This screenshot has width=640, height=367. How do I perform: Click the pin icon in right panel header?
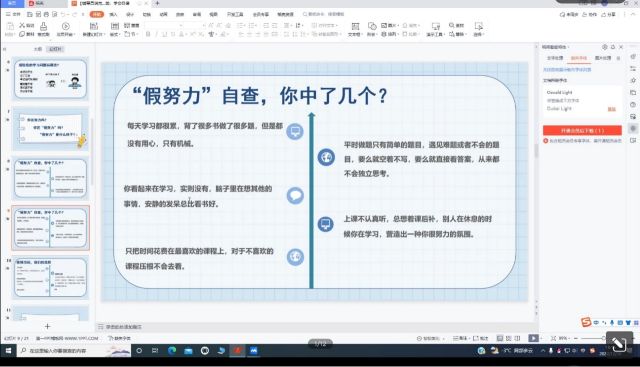coord(613,47)
